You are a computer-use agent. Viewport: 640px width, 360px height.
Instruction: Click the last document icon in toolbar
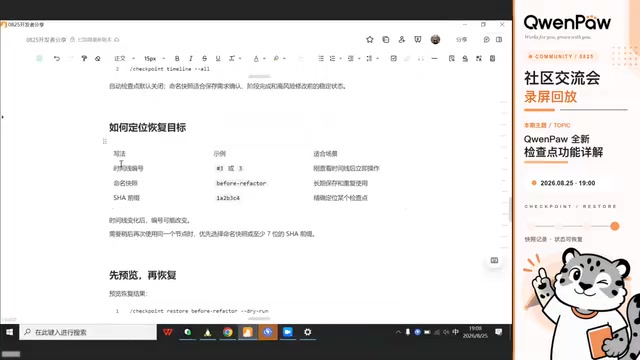click(x=493, y=59)
